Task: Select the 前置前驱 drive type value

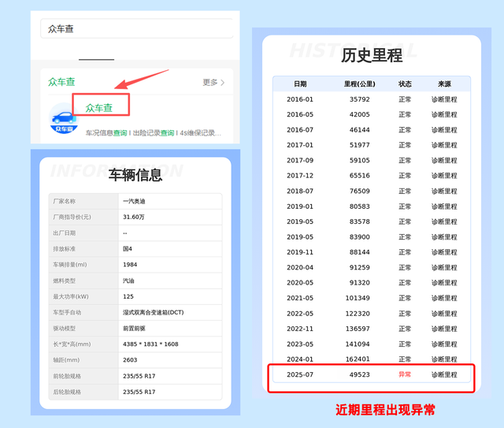Action: tap(134, 328)
